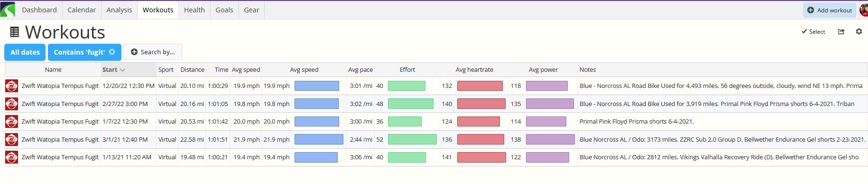This screenshot has width=868, height=184.
Task: Open the export/share icon near Select
Action: pyautogui.click(x=841, y=31)
